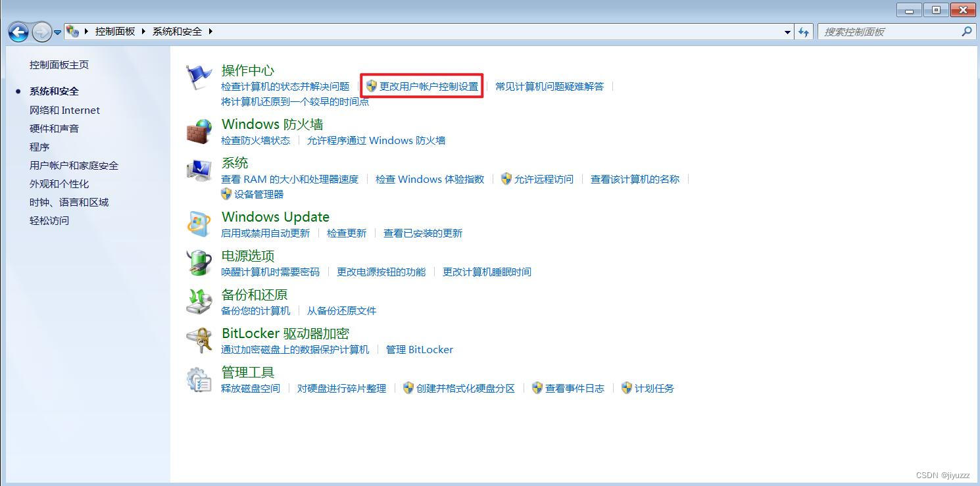Click the BitLocker drive encryption key icon
Image resolution: width=980 pixels, height=486 pixels.
coord(199,341)
